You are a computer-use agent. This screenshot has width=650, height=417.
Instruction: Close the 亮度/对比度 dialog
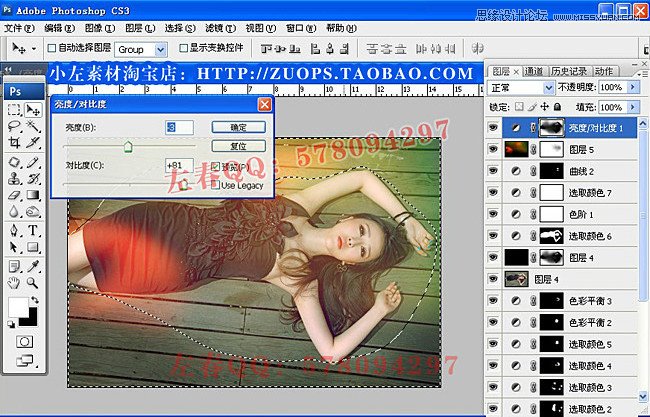pyautogui.click(x=264, y=104)
